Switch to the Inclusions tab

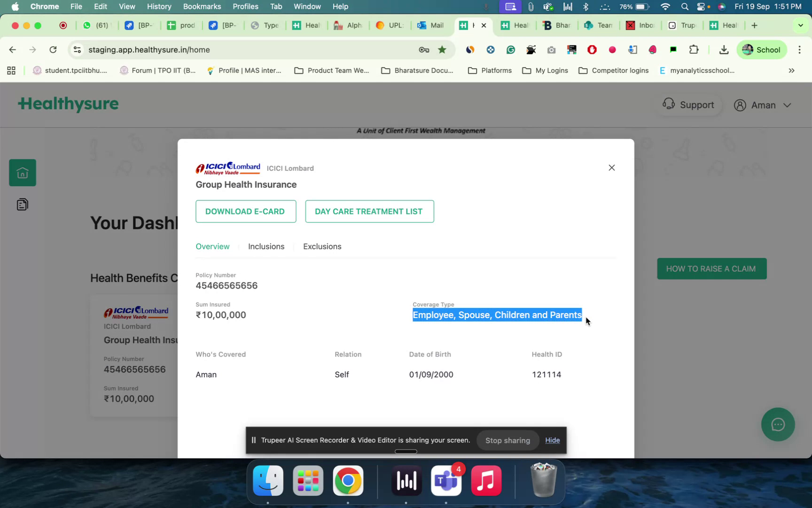coord(266,246)
